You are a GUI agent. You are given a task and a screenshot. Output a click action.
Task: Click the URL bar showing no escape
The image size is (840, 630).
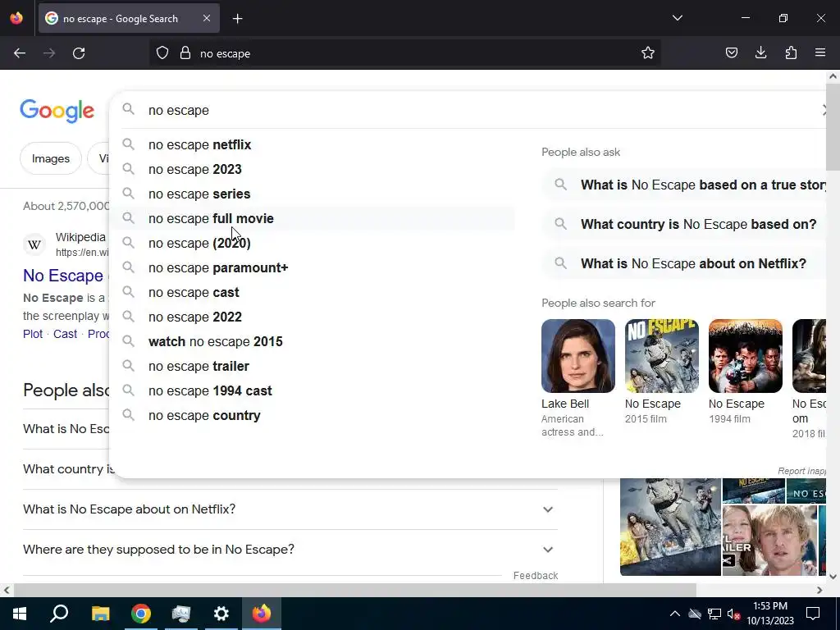click(404, 53)
